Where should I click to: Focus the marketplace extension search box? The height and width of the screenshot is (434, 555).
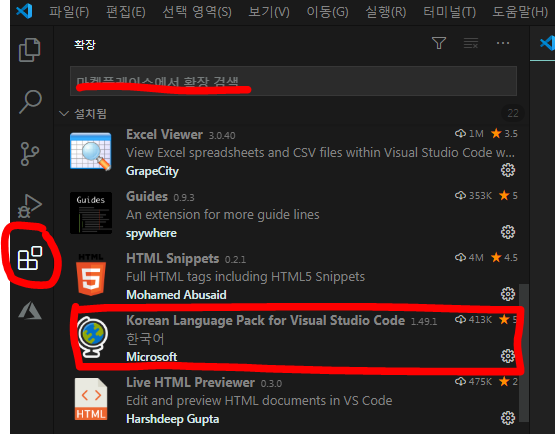click(293, 81)
